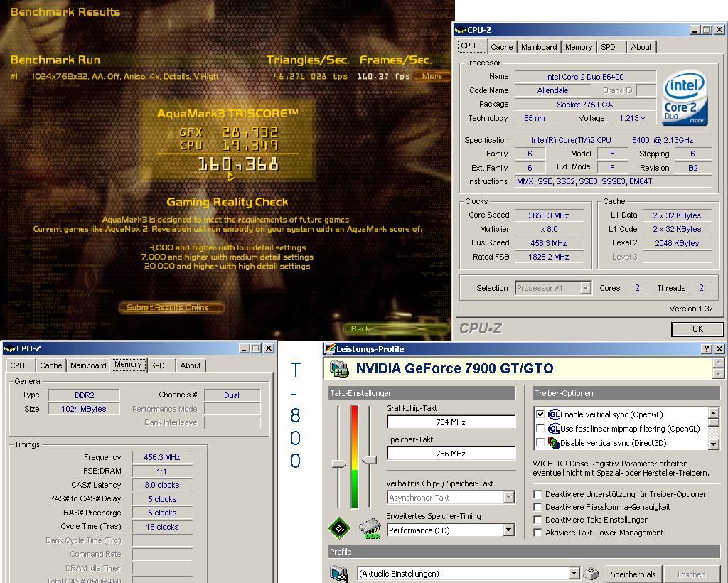Click the OpenGL icon beside Enable vertical sync
The height and width of the screenshot is (583, 728).
(554, 414)
